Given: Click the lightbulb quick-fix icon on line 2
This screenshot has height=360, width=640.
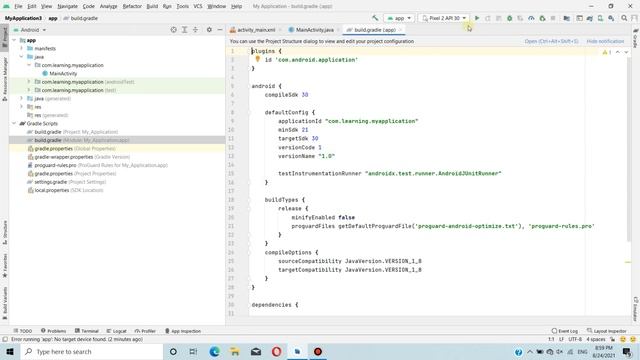Looking at the screenshot, I should [x=258, y=59].
